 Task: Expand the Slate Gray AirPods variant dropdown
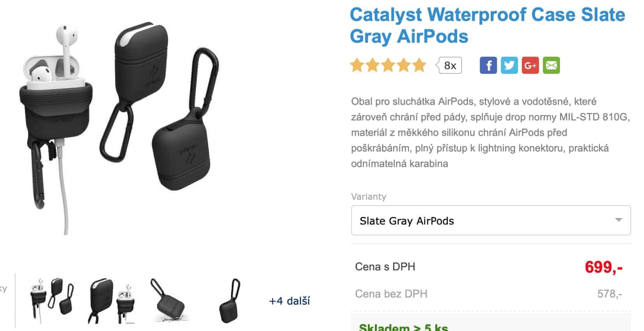(491, 220)
